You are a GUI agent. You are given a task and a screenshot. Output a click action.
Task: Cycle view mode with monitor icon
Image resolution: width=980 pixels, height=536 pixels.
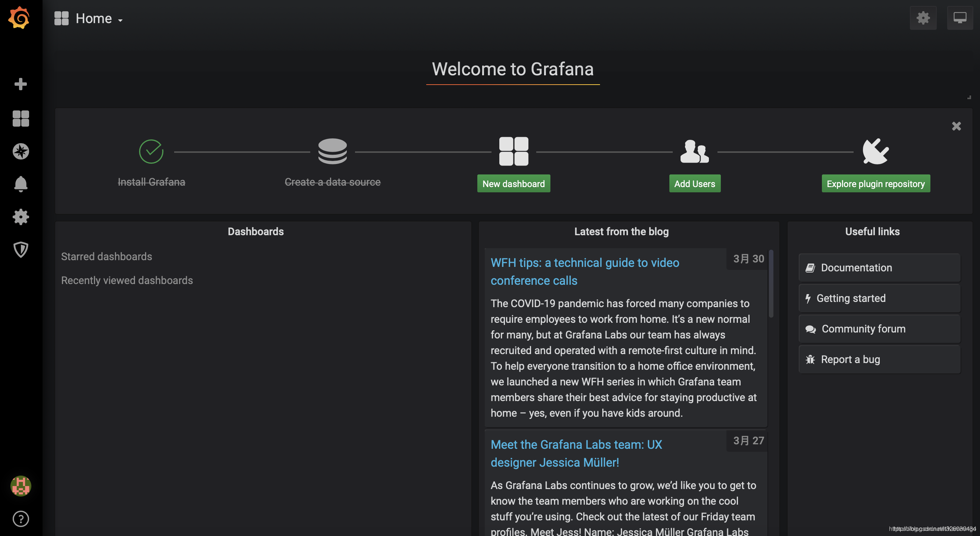(x=959, y=18)
